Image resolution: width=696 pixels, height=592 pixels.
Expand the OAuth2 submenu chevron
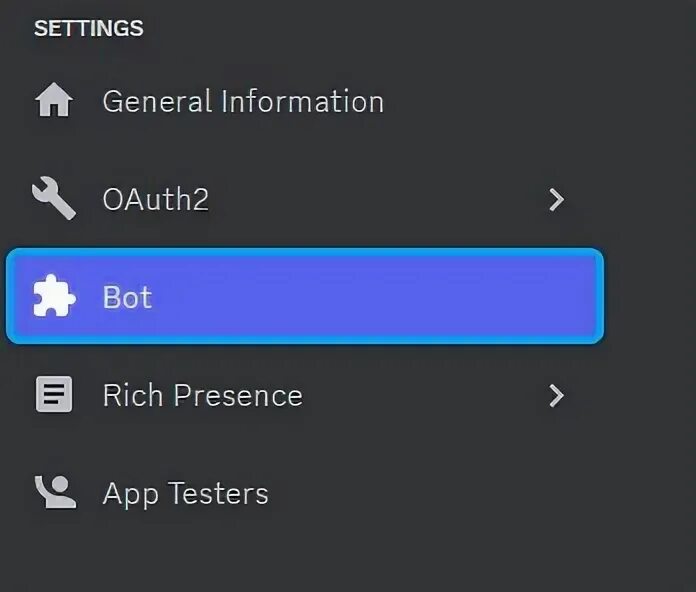(x=557, y=200)
